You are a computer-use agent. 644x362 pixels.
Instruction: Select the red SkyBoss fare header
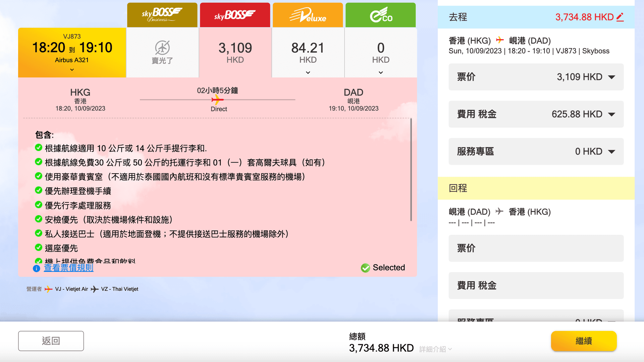click(235, 15)
